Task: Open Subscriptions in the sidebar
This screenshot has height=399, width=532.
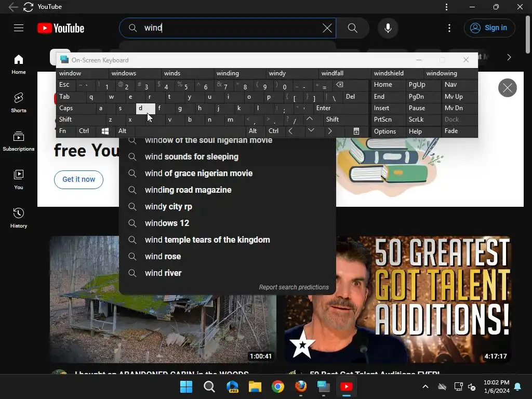Action: (19, 141)
